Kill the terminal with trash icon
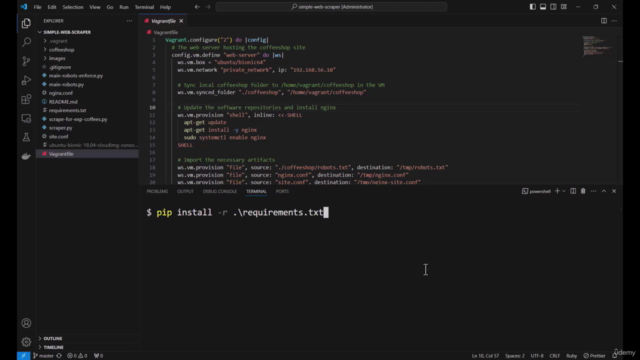 coord(583,191)
